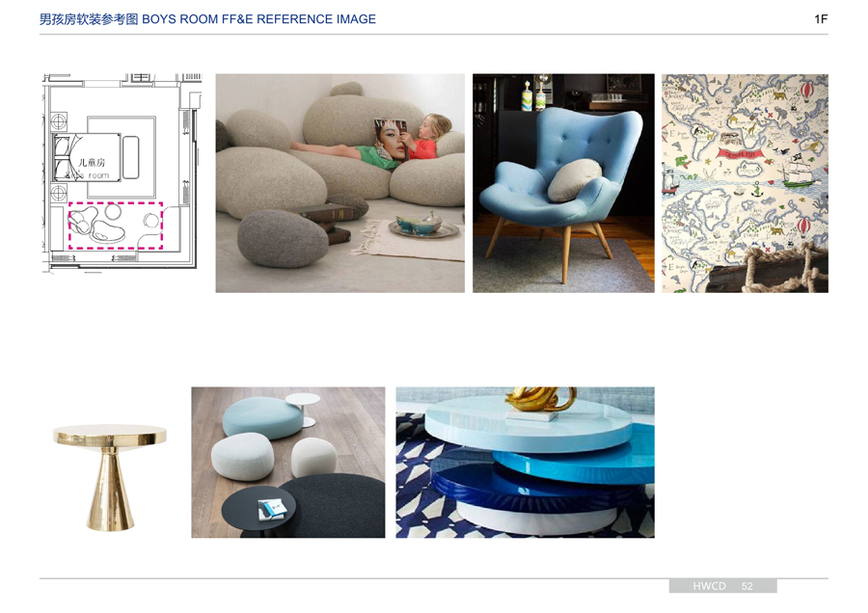The width and height of the screenshot is (868, 613).
Task: Select the gold pedestal side table image
Action: pos(110,477)
